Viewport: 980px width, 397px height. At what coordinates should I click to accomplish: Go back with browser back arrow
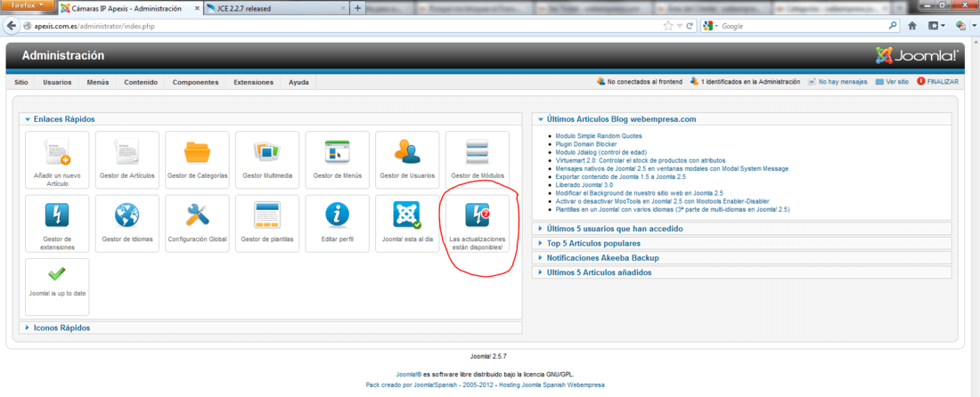pyautogui.click(x=12, y=26)
